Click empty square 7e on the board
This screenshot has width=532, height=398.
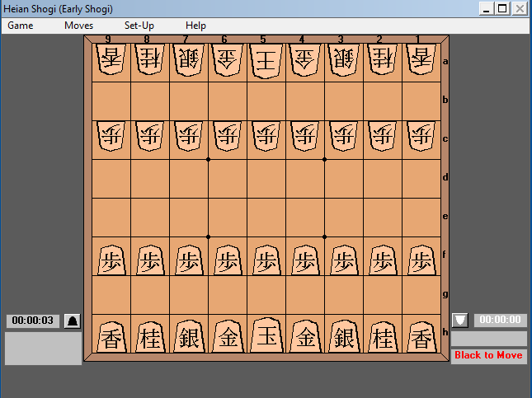click(x=189, y=218)
